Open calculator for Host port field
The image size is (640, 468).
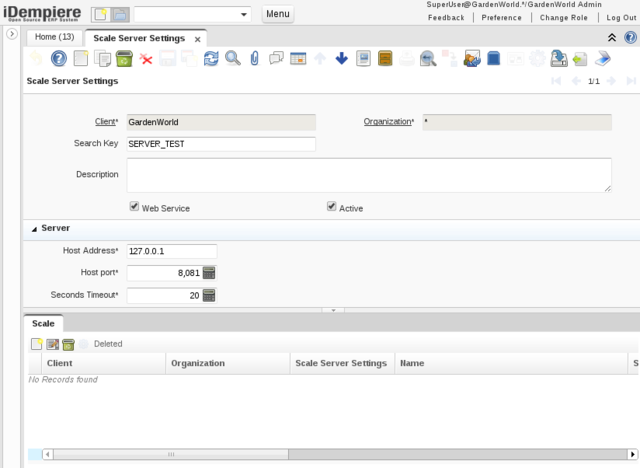coord(209,273)
